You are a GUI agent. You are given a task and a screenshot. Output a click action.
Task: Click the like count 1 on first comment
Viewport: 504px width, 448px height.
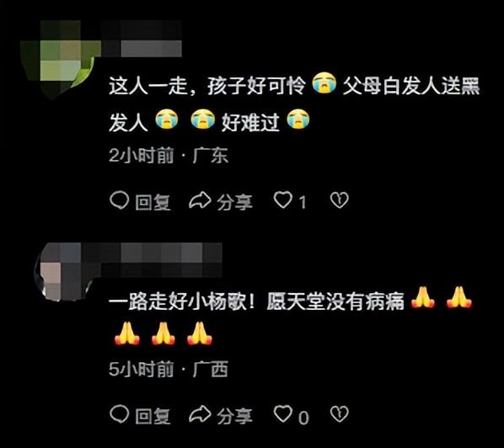coord(303,203)
